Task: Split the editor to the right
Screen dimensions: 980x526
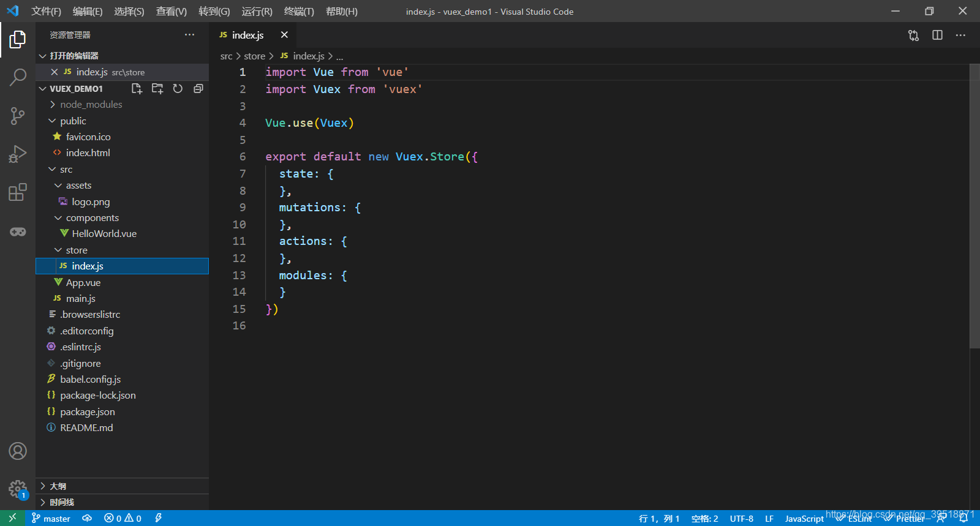Action: click(937, 36)
